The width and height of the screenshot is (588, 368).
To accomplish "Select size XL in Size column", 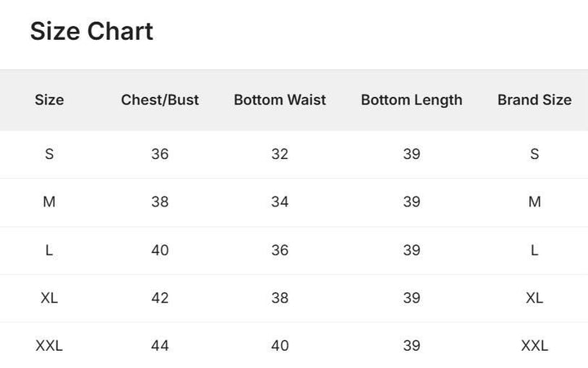I will 49,298.
